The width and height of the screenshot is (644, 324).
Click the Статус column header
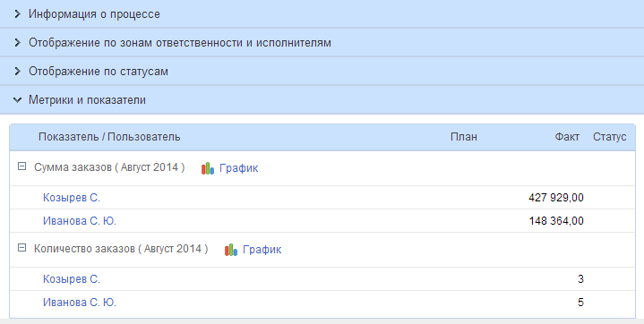coord(609,137)
